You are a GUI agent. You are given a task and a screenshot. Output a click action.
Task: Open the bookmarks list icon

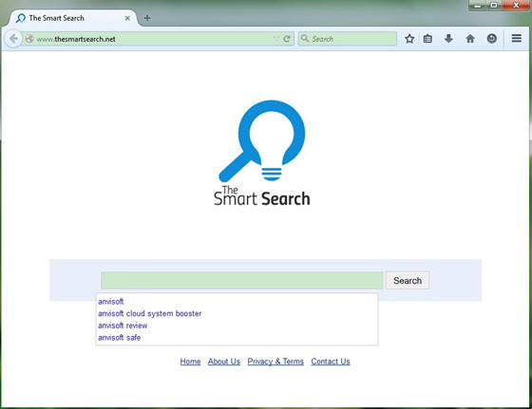(x=427, y=39)
